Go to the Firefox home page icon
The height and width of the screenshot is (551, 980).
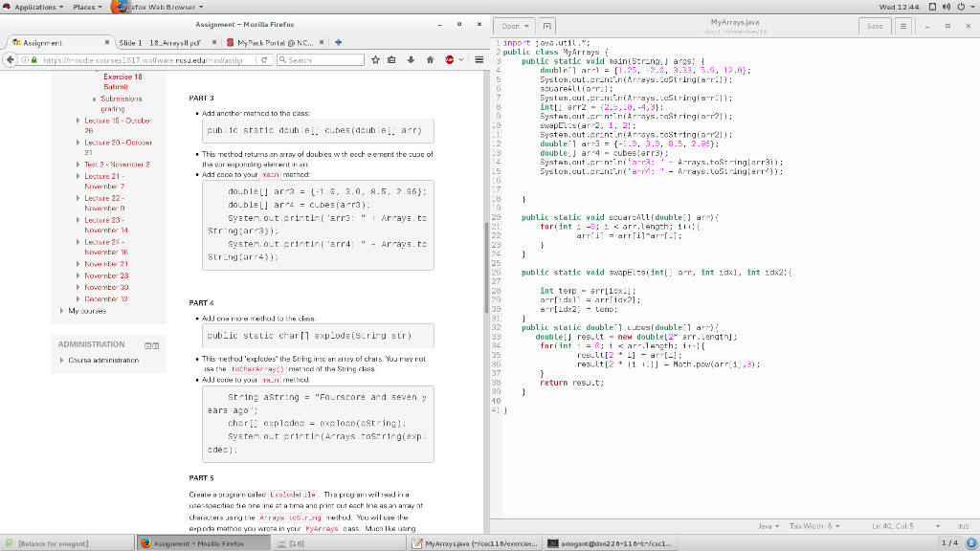tap(430, 59)
